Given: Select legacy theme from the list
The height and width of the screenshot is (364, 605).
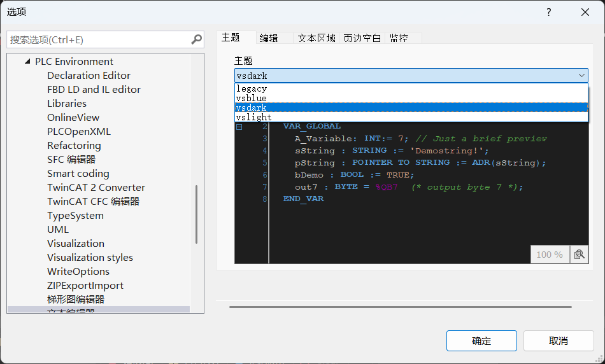Looking at the screenshot, I should coord(252,89).
